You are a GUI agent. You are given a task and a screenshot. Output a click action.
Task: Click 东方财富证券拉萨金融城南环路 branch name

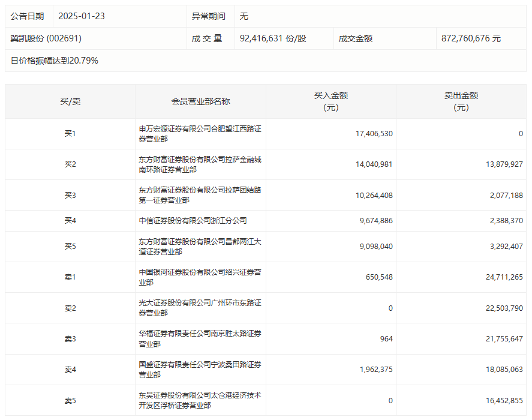click(200, 164)
